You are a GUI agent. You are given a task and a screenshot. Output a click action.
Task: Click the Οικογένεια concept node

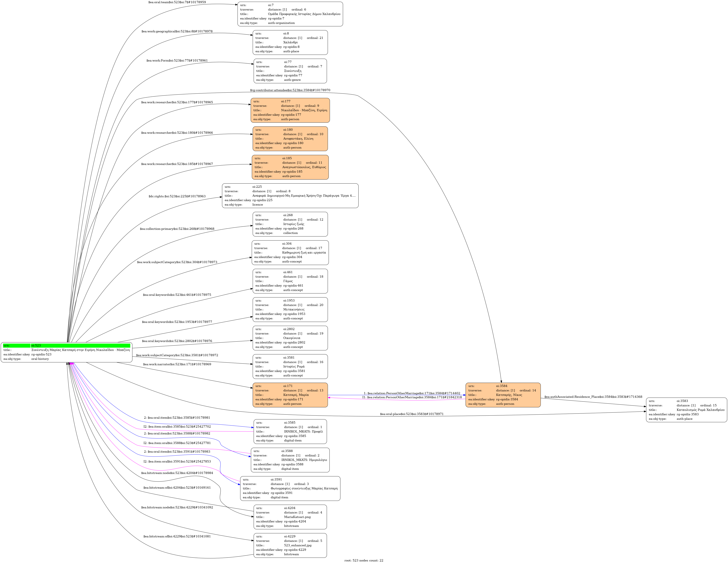290,338
